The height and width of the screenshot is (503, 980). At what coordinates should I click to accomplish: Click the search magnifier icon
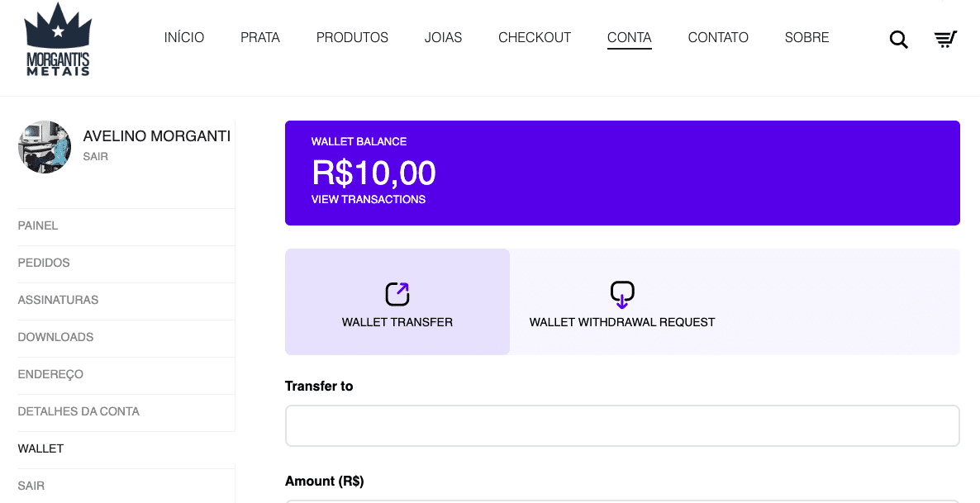point(899,40)
